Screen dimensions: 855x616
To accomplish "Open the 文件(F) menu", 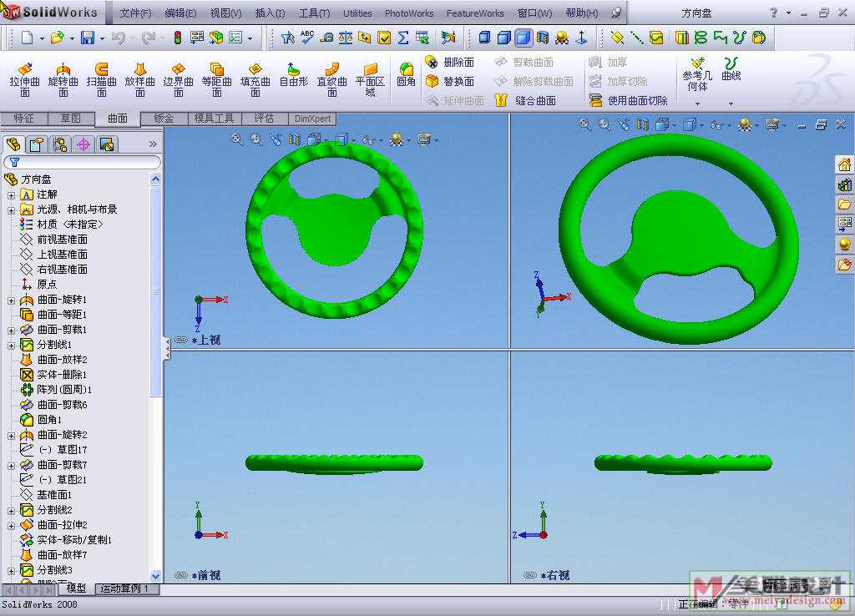I will click(135, 13).
